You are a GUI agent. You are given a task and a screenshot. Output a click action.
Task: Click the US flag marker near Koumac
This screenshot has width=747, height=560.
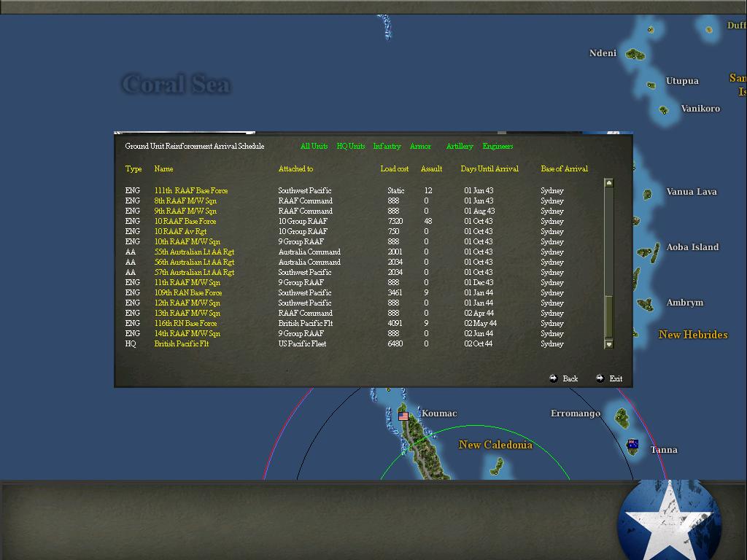pos(403,416)
